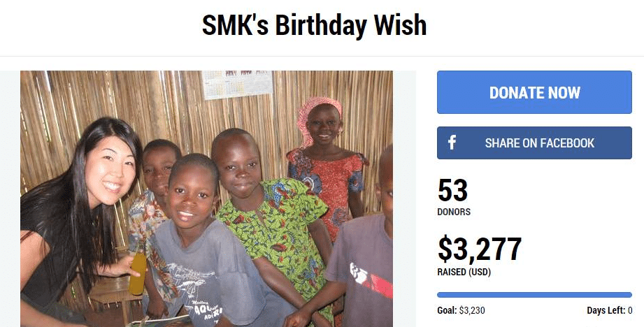The width and height of the screenshot is (644, 327).
Task: Click the Facebook f logo icon
Action: pos(452,143)
